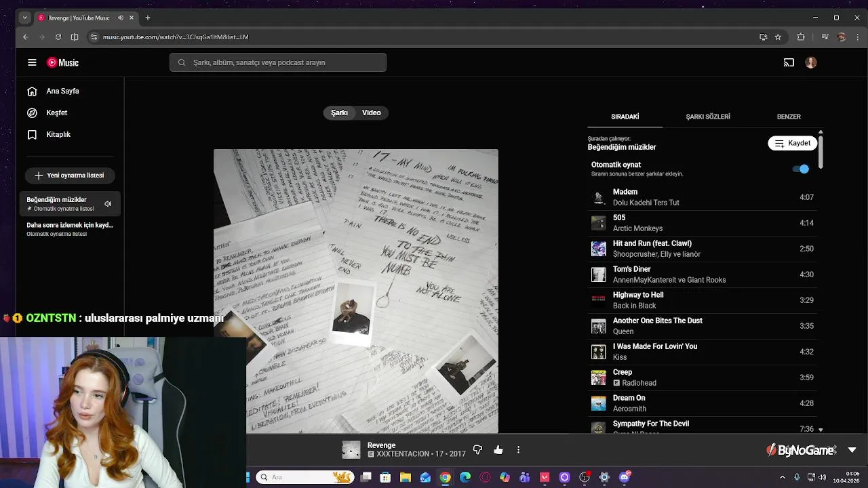The width and height of the screenshot is (868, 488).
Task: Toggle the Otomatik oynat switch
Action: pos(801,169)
